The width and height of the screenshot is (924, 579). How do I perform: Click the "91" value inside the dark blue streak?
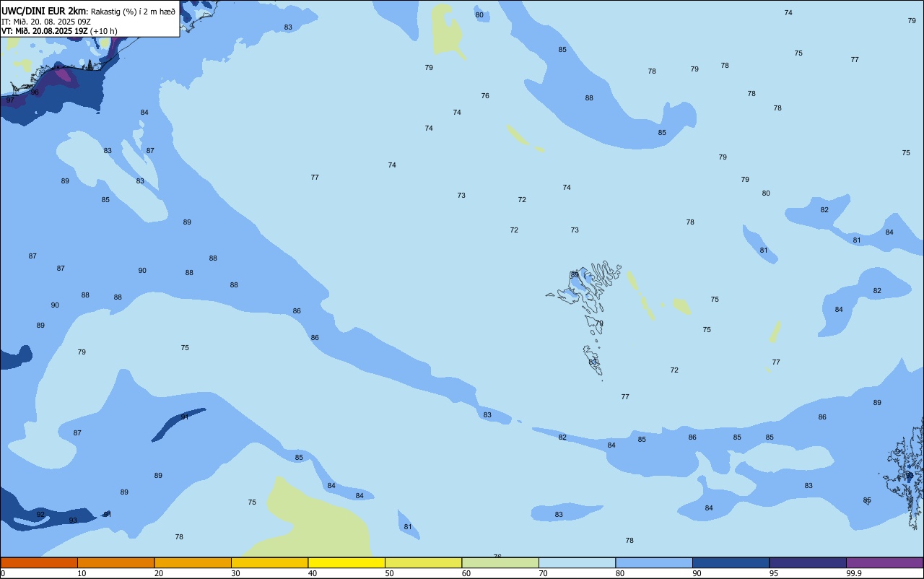(x=185, y=417)
